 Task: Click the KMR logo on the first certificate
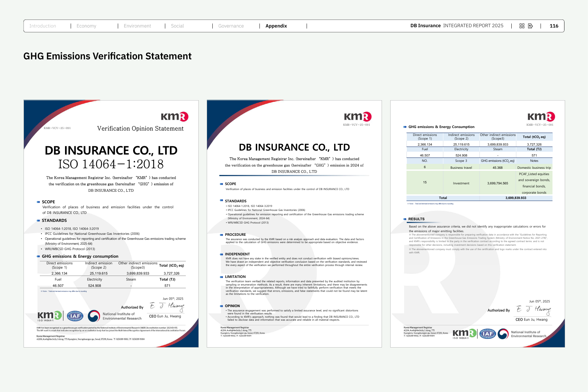click(x=175, y=116)
